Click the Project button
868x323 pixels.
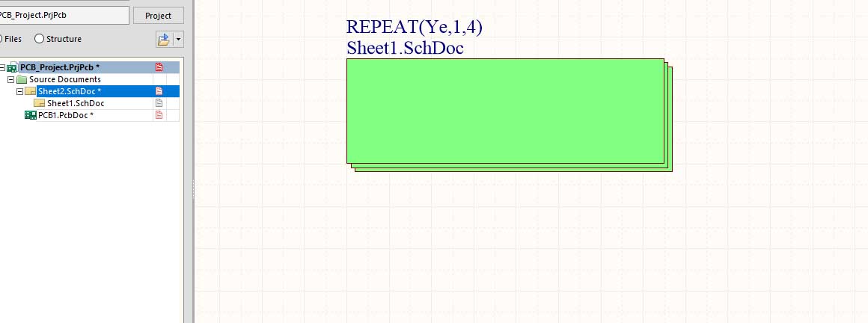point(158,15)
